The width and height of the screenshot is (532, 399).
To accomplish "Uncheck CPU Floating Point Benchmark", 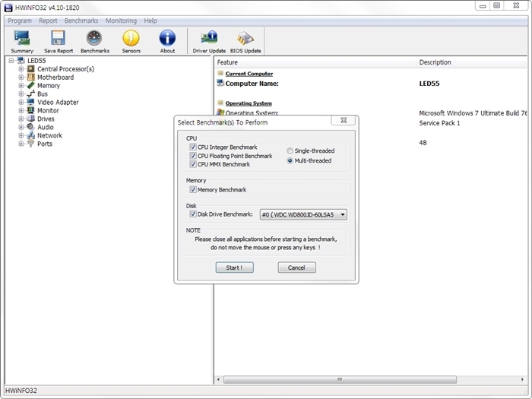I will (x=193, y=156).
